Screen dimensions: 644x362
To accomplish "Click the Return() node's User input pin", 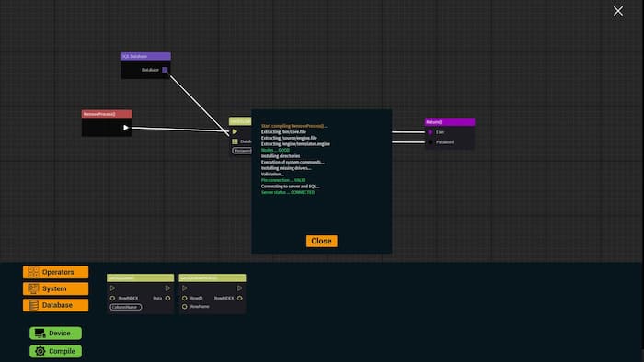I will coord(431,132).
